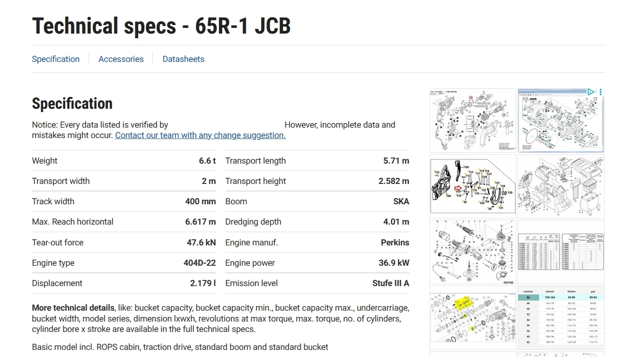
Task: Click the 'Dredging depth' label
Action: point(253,222)
